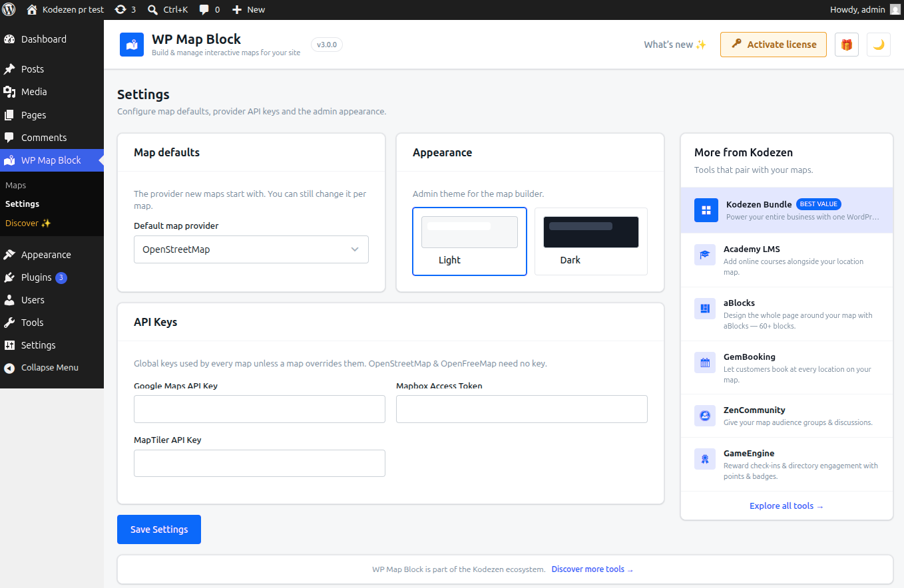Click the aBlocks icon
Screen dimensions: 904x588
click(705, 309)
